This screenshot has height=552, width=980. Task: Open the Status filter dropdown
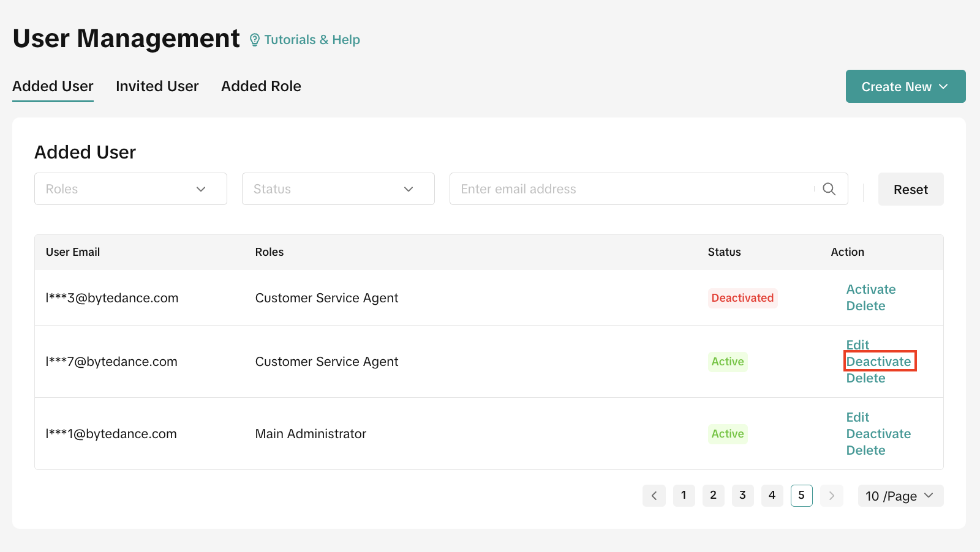(338, 189)
